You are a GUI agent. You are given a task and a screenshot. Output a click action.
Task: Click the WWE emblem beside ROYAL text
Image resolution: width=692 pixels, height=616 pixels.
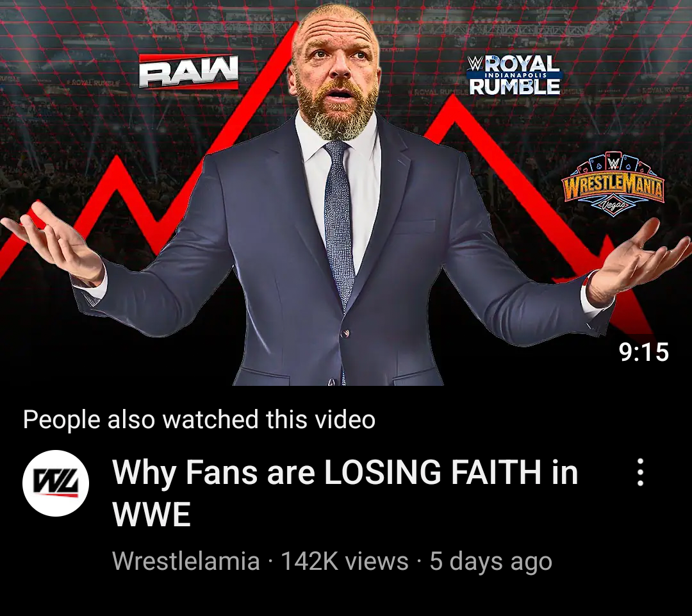tap(474, 64)
